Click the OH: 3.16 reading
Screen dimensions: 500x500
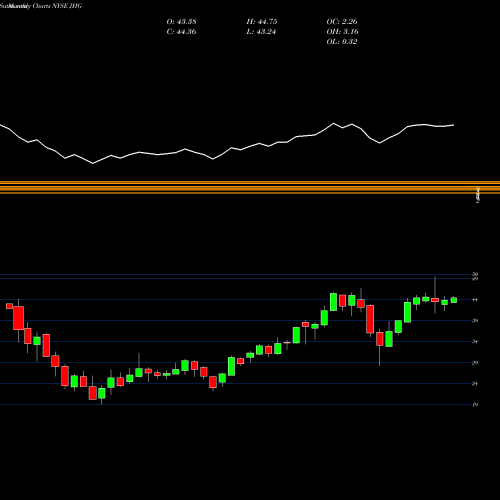click(342, 32)
